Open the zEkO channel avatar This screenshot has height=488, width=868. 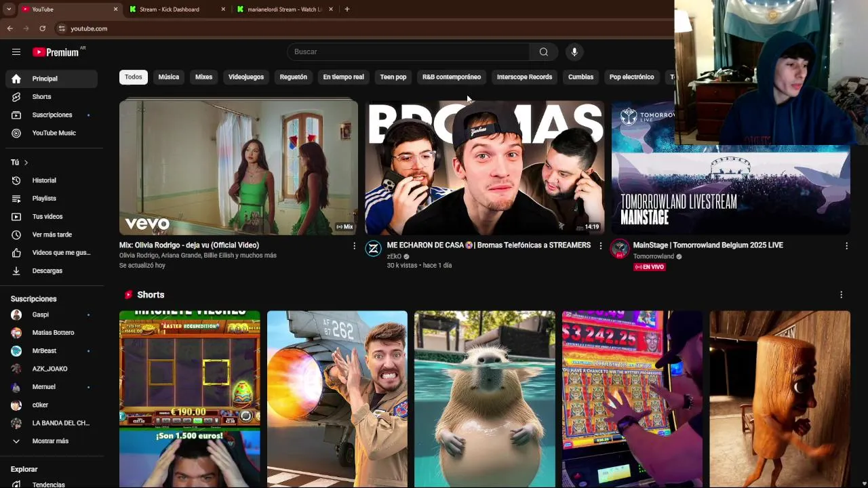point(374,249)
